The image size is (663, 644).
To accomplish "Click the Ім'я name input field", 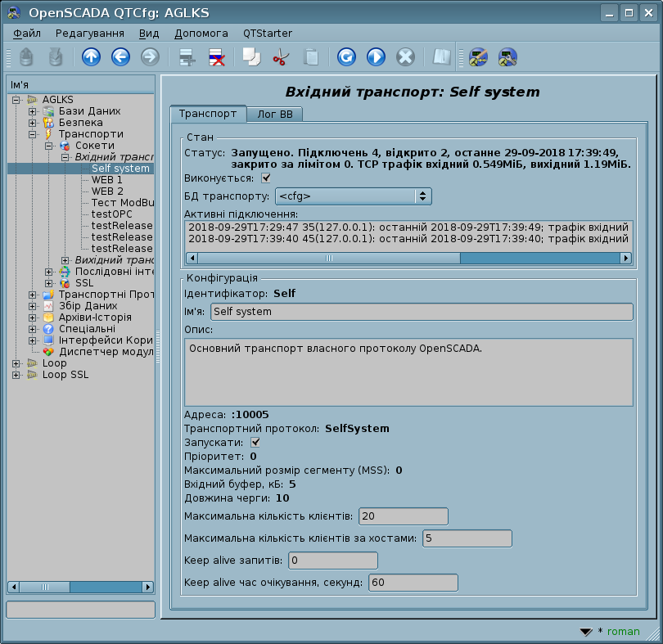I will click(x=422, y=312).
